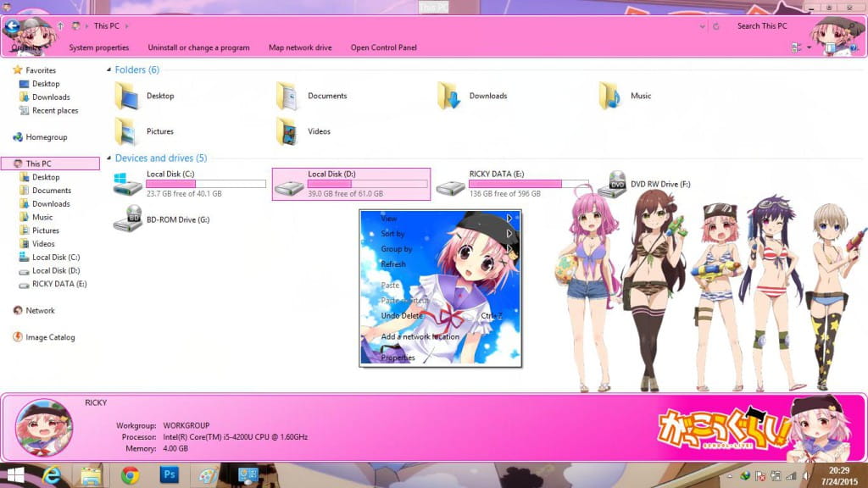
Task: Open the Network item in the sidebar
Action: pyautogui.click(x=38, y=310)
